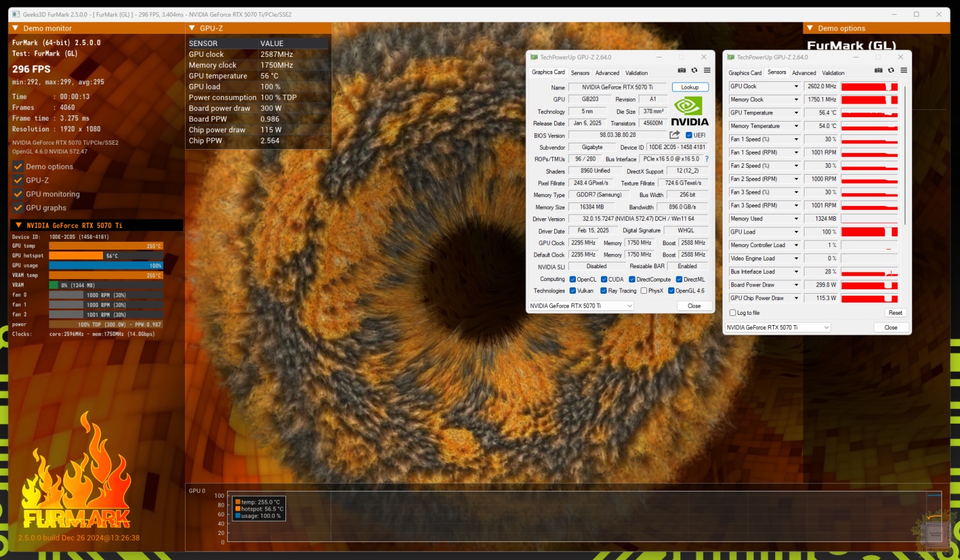Uncheck Demo options in Demo monitor

(18, 166)
